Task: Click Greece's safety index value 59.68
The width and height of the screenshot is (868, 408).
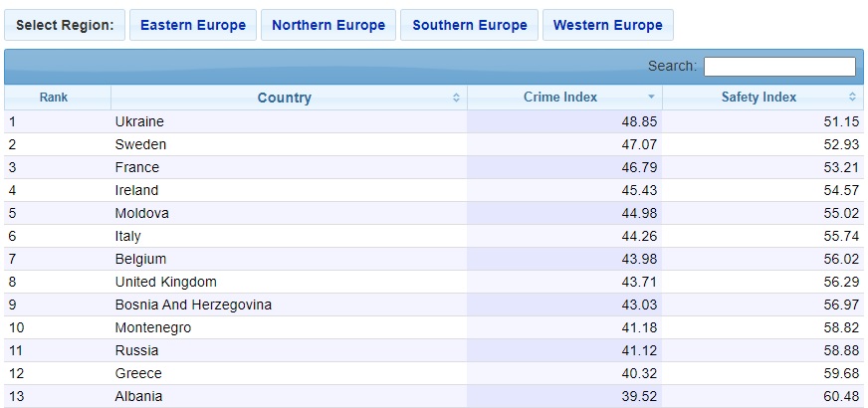Action: [841, 374]
